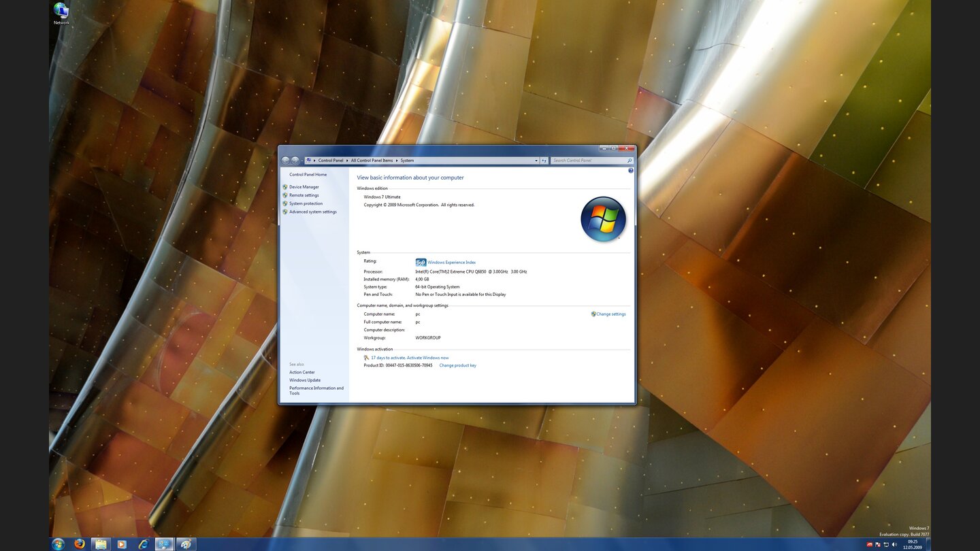
Task: Click the WORKGROUP value
Action: pos(428,338)
